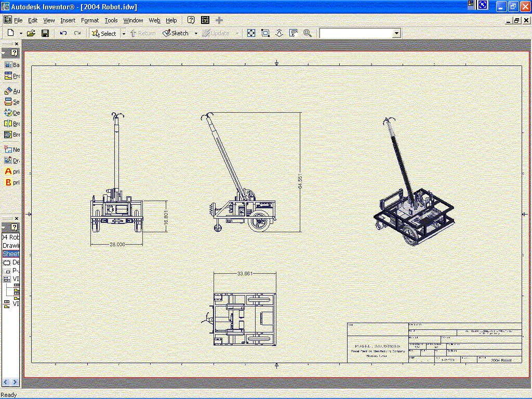Open a file with the folder icon

click(31, 33)
